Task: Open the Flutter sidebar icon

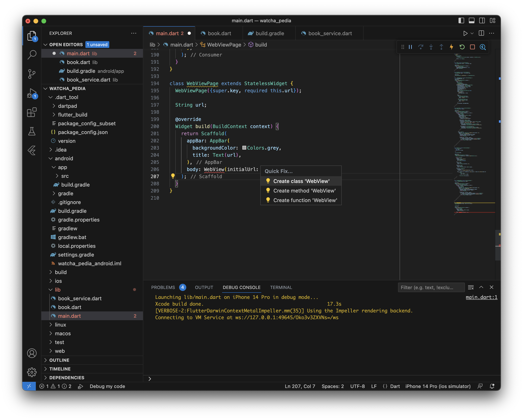Action: (x=32, y=151)
